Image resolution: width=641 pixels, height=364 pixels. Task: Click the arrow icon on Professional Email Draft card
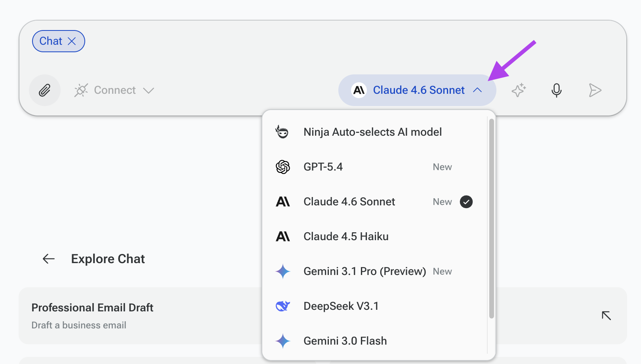pos(606,315)
